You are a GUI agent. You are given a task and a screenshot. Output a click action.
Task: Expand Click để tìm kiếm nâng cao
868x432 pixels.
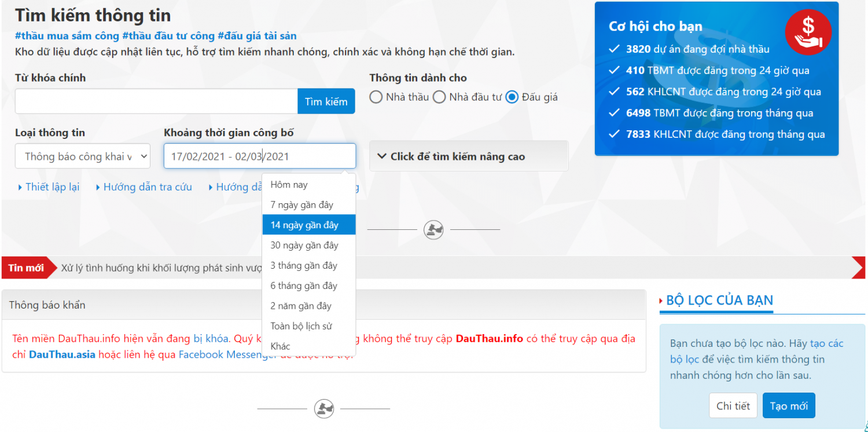tap(469, 156)
